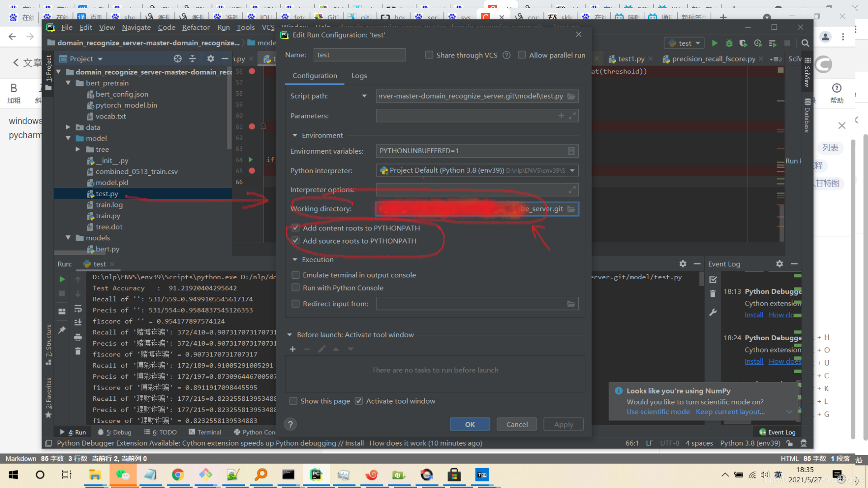Switch to the Logs tab
The width and height of the screenshot is (868, 488).
point(359,76)
